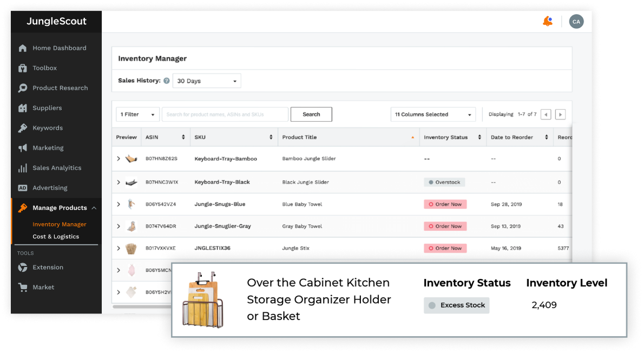Image resolution: width=644 pixels, height=354 pixels.
Task: Click the Toolbox briefcase icon
Action: (23, 68)
